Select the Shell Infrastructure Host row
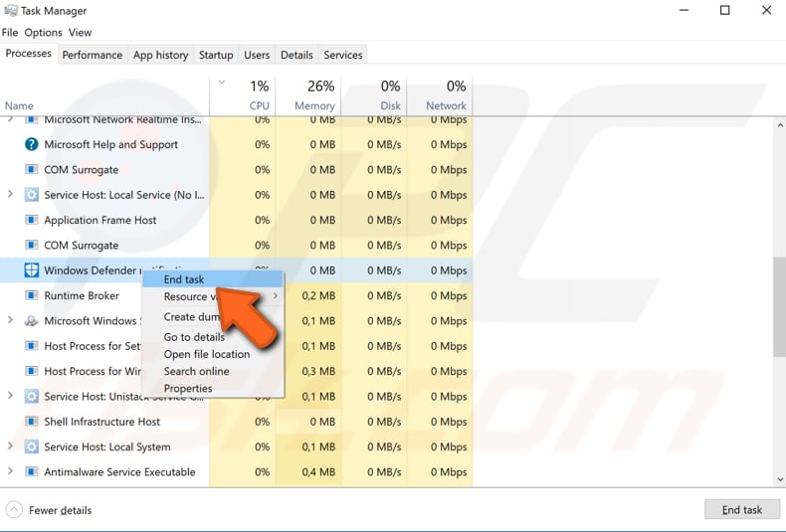This screenshot has height=532, width=786. [236, 422]
